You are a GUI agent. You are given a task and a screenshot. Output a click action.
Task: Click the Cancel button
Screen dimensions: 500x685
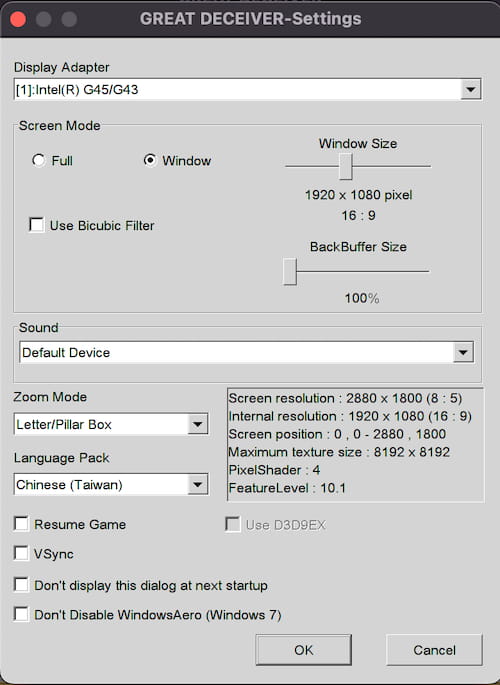coord(434,650)
